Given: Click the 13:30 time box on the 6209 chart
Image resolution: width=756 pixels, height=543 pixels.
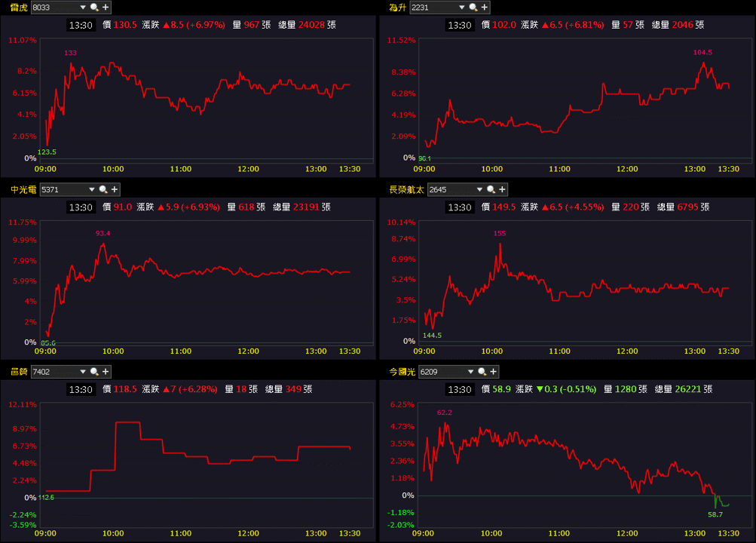Looking at the screenshot, I should tap(460, 389).
